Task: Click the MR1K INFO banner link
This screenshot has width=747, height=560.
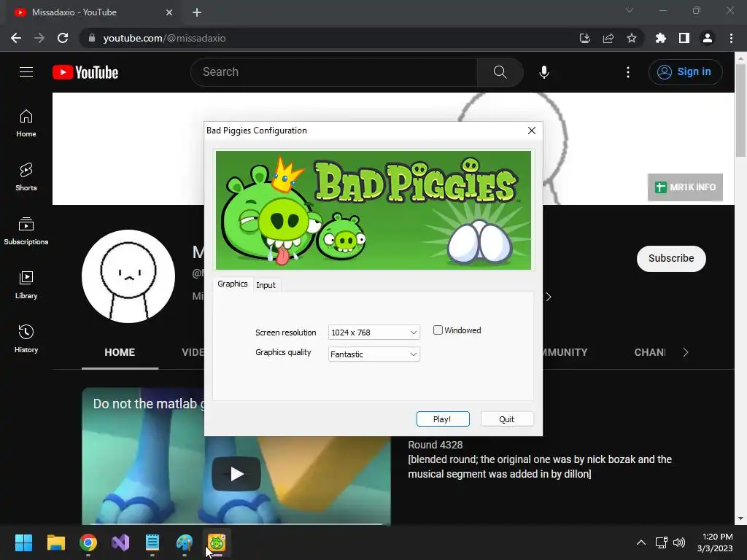Action: coord(685,187)
